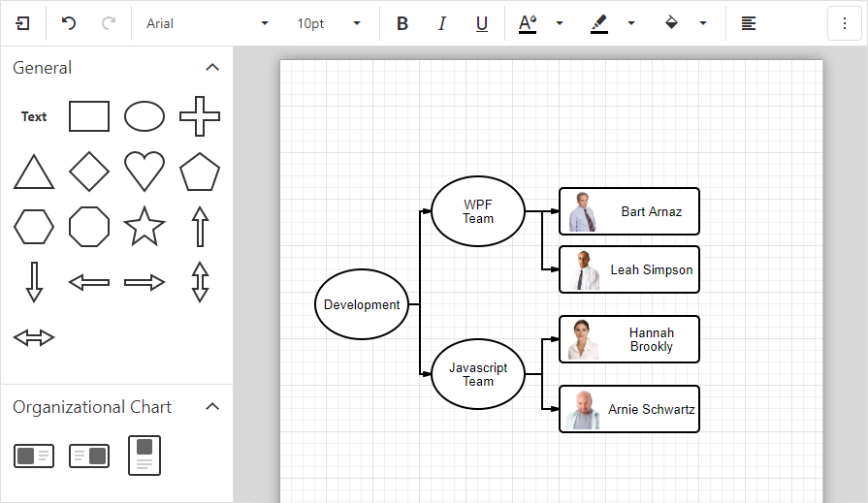This screenshot has height=503, width=868.
Task: Select the card with image on left
Action: point(34,456)
